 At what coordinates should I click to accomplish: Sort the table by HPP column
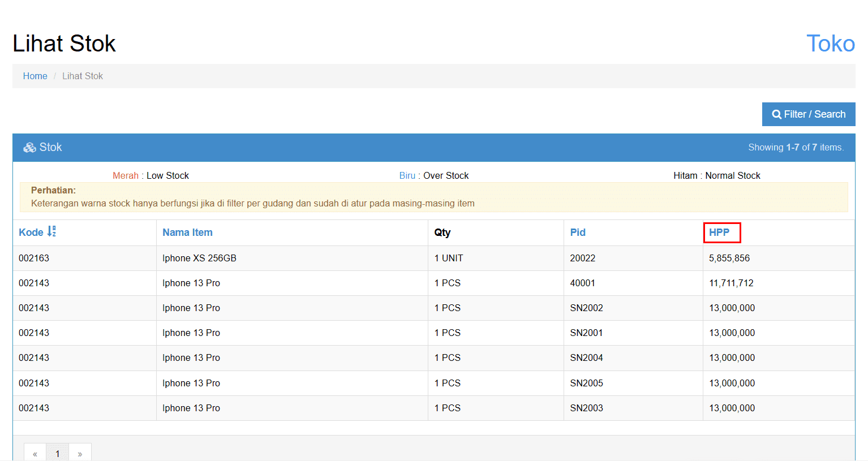pyautogui.click(x=719, y=232)
